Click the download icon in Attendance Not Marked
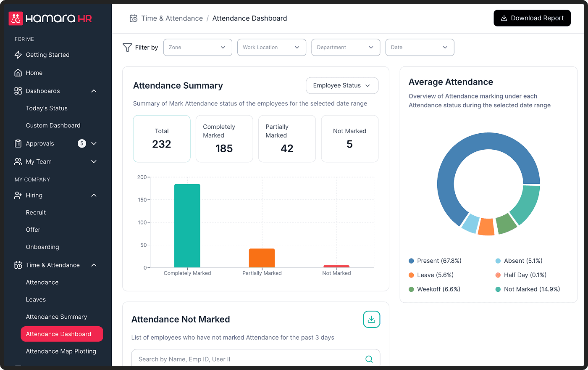 (371, 320)
